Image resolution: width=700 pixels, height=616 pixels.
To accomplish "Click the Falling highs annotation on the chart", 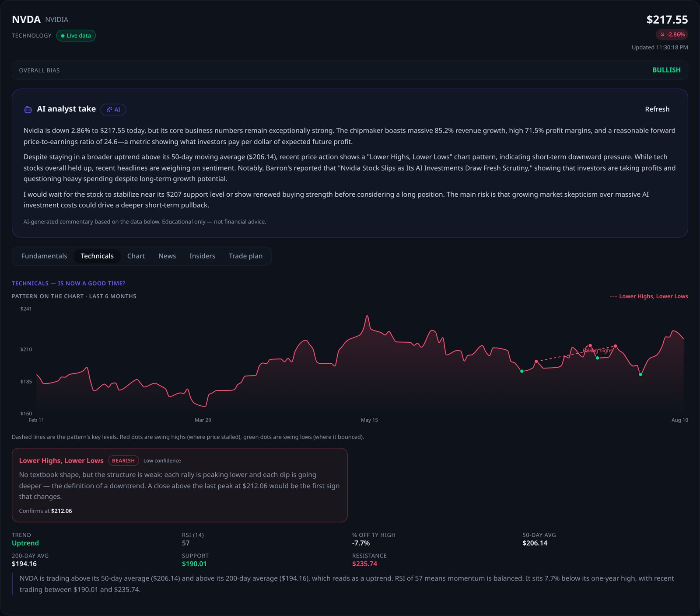I will (x=598, y=351).
